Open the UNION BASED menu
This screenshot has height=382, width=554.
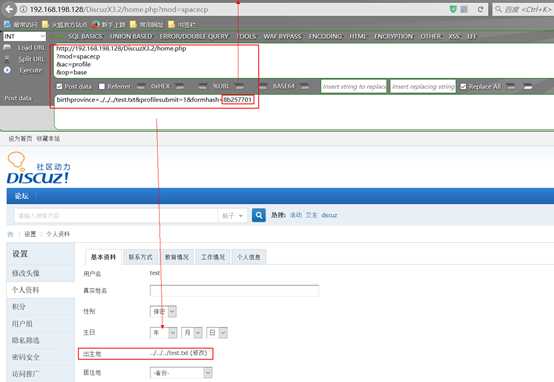coord(131,36)
